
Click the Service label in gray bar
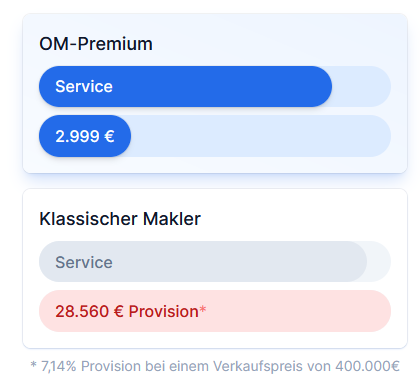[x=84, y=262]
